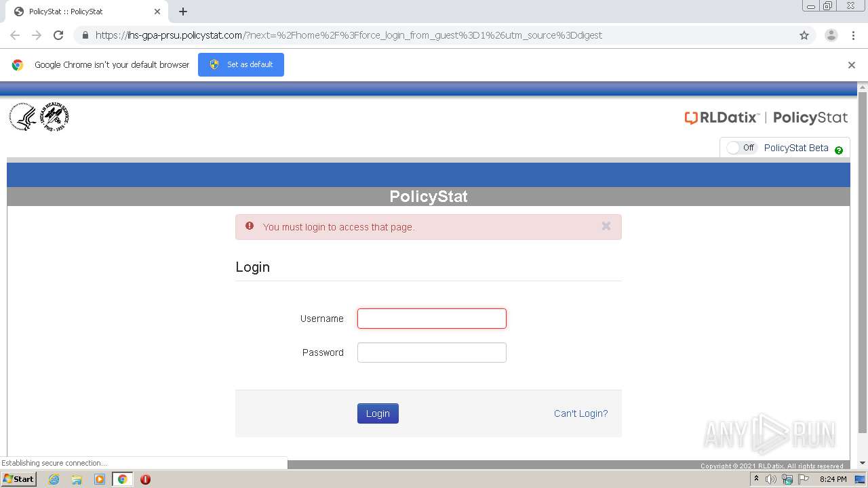This screenshot has width=868, height=488.
Task: Click the Set as default button
Action: 241,64
